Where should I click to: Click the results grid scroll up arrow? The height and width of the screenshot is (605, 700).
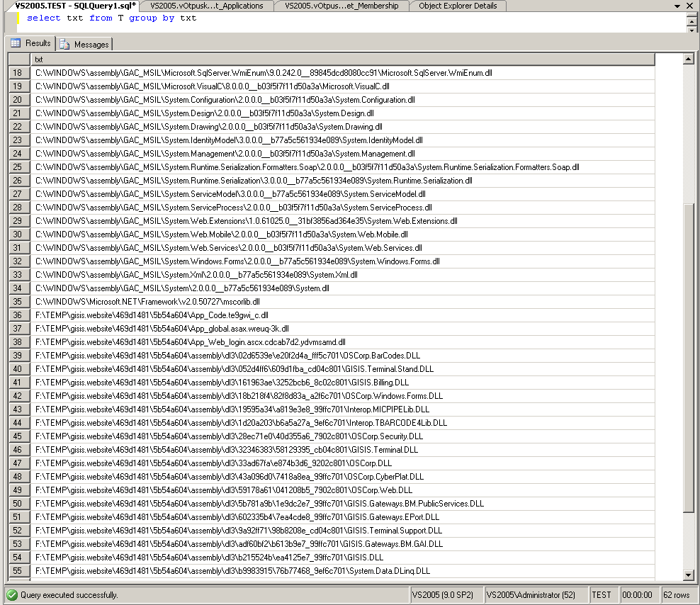[x=688, y=59]
